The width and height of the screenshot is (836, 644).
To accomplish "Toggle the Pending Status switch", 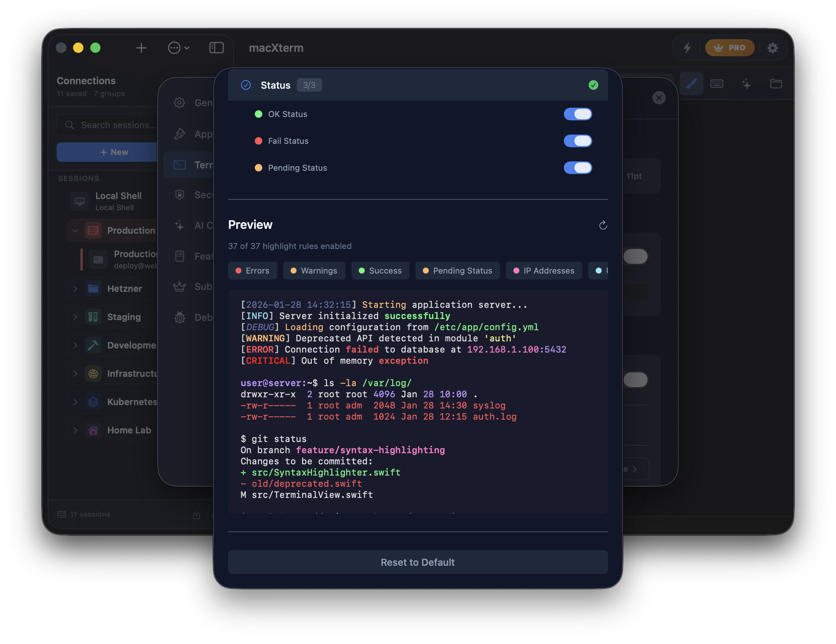I will 577,168.
